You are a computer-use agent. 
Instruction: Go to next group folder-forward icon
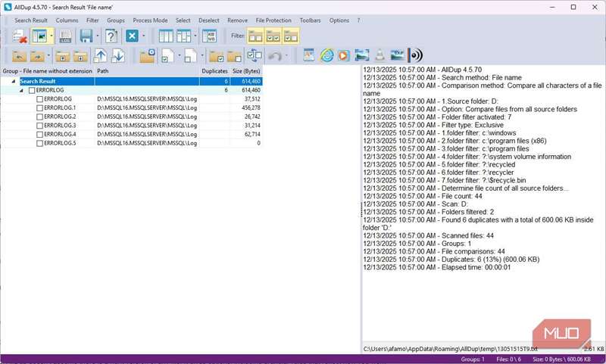[37, 56]
